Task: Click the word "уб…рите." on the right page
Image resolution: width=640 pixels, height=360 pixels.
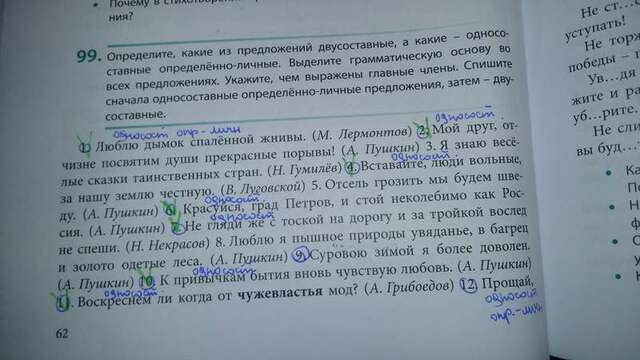Action: tap(604, 113)
